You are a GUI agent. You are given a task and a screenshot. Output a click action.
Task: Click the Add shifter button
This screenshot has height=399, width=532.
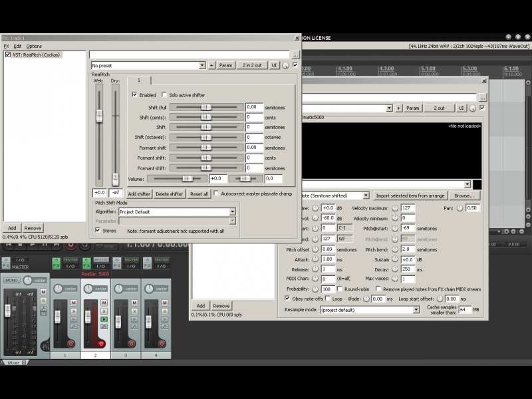tap(139, 194)
